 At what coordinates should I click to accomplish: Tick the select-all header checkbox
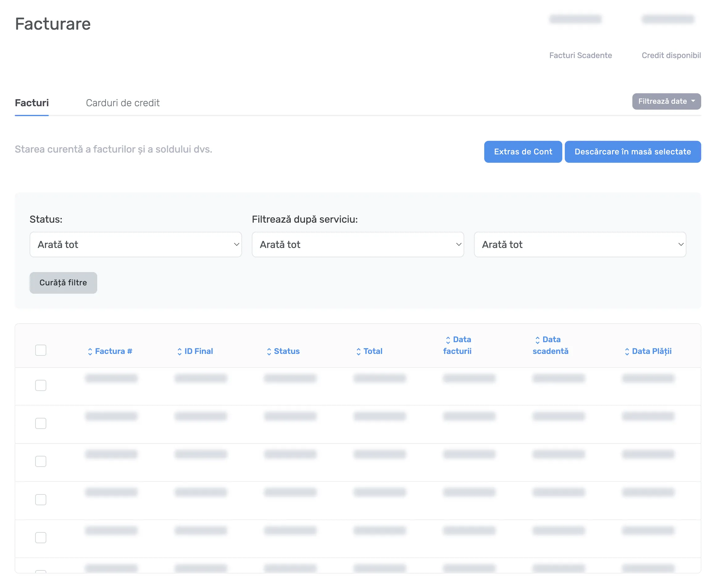[41, 350]
